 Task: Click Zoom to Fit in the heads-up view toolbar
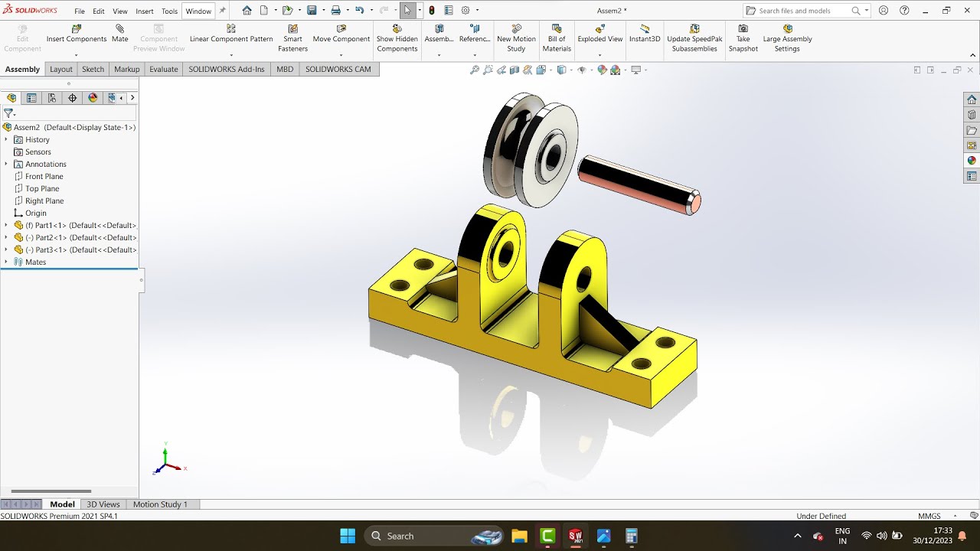pyautogui.click(x=475, y=70)
